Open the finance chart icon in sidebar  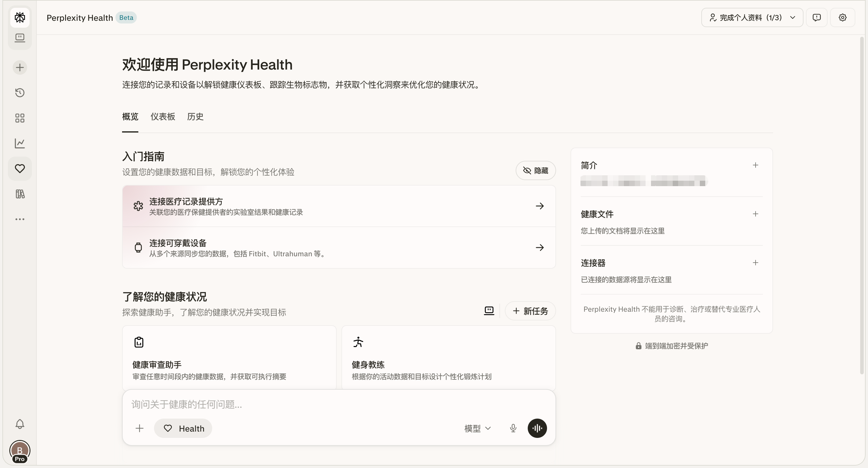pyautogui.click(x=20, y=143)
